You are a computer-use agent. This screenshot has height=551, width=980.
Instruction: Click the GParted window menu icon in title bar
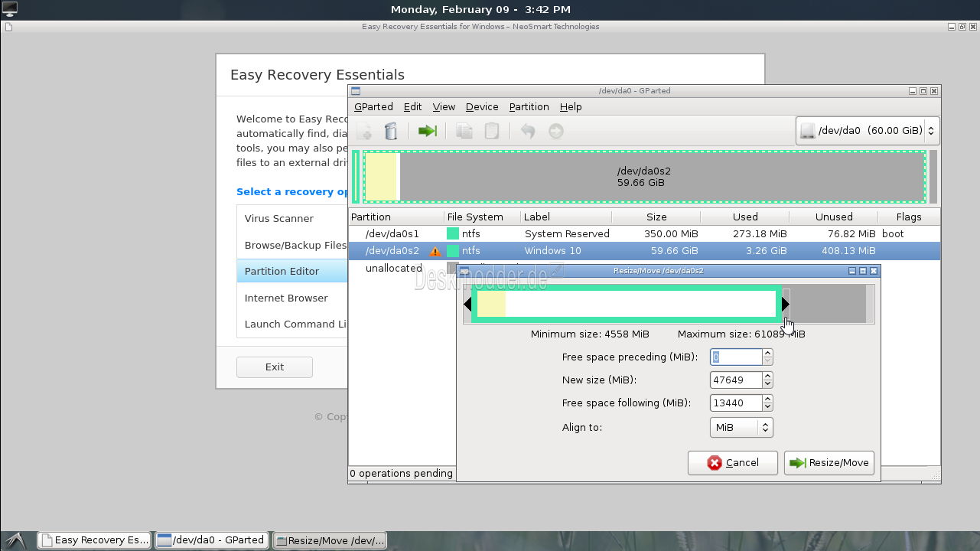tap(356, 90)
